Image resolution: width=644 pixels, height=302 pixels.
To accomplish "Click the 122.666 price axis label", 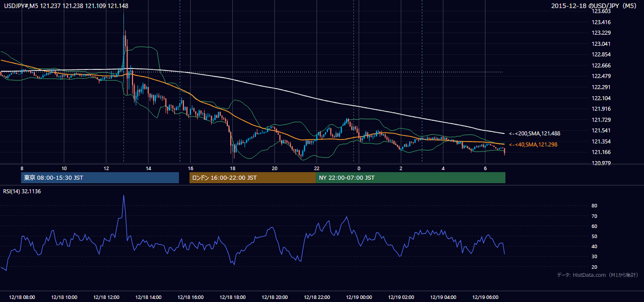I will [601, 65].
